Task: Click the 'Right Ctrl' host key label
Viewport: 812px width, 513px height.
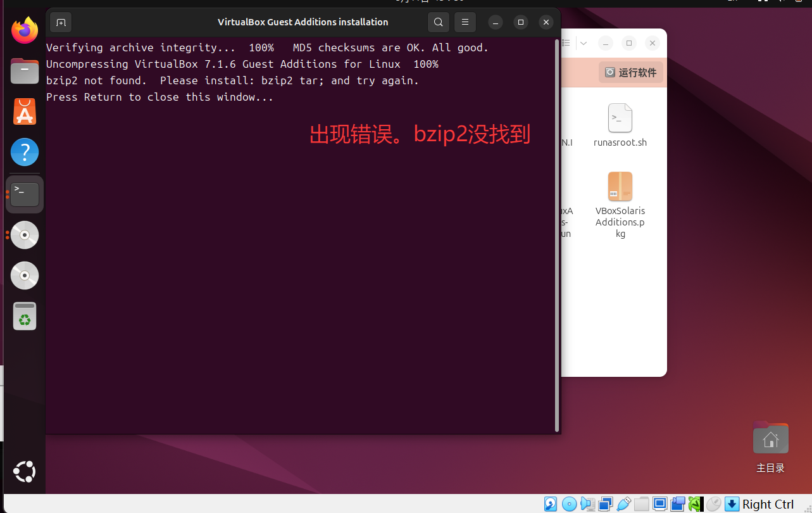Action: coord(768,504)
